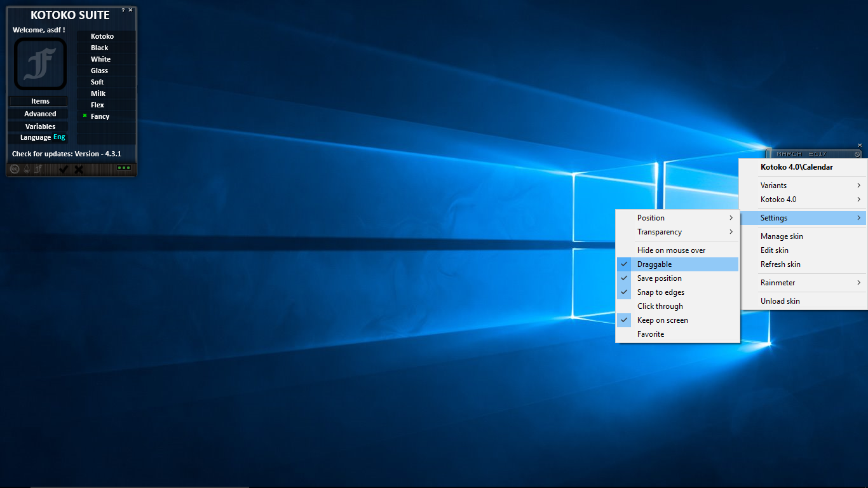Click the circle-slash icon on calendar header
The height and width of the screenshot is (488, 868).
point(857,154)
